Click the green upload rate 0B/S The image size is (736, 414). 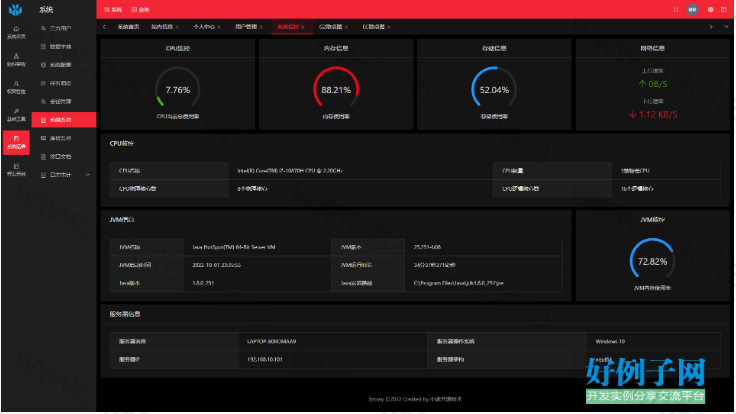pyautogui.click(x=652, y=84)
